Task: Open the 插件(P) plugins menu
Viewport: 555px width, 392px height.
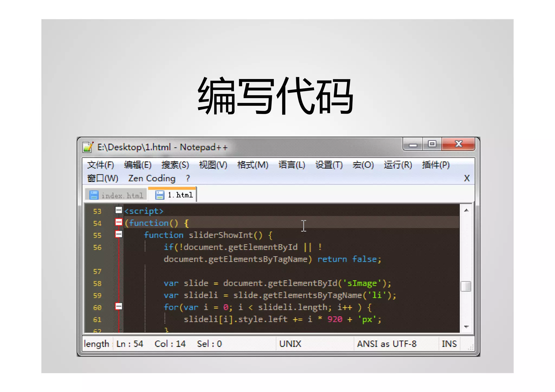Action: [x=435, y=165]
